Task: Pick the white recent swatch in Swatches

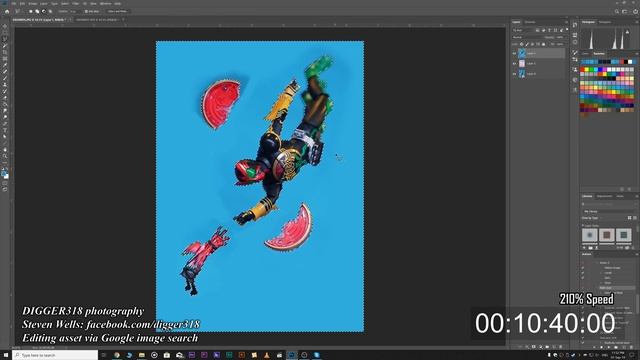Action: point(630,62)
